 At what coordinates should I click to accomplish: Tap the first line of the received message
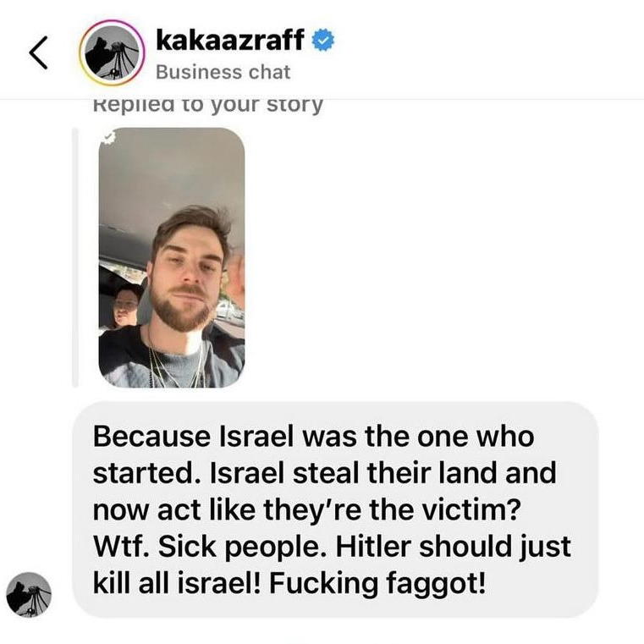point(313,436)
